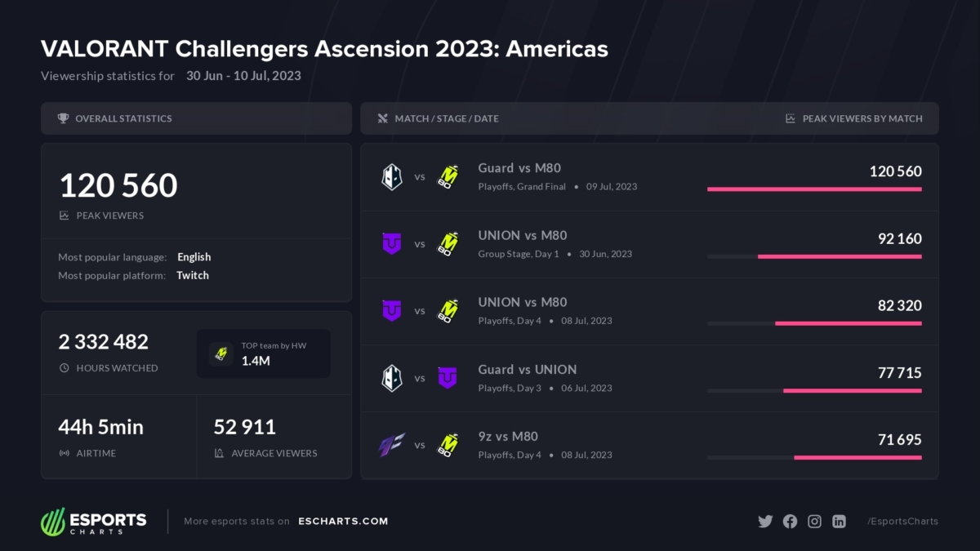Open the ESCHARTS.COM link
980x551 pixels.
(x=343, y=522)
